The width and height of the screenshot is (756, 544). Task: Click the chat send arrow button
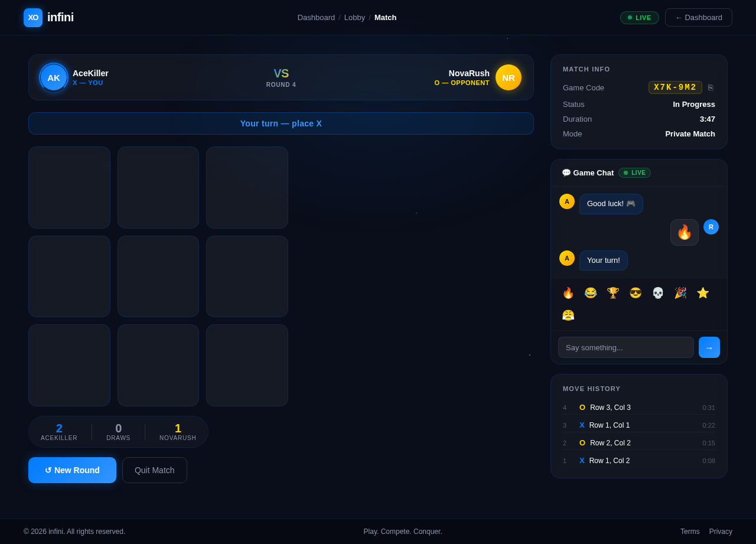[x=709, y=347]
